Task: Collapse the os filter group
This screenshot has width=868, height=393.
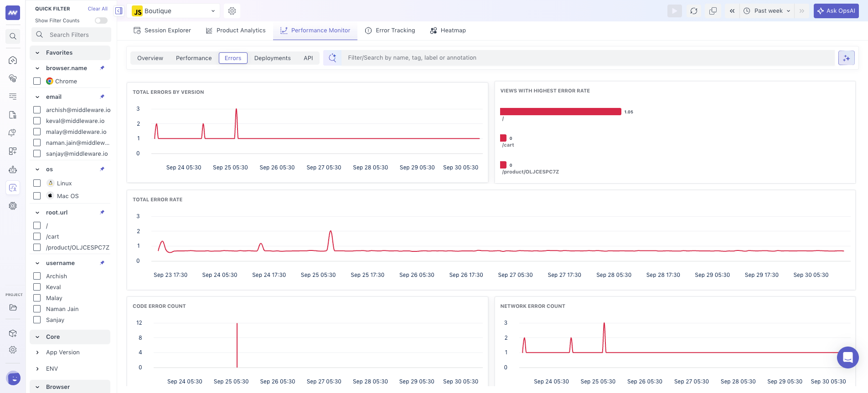Action: point(37,169)
